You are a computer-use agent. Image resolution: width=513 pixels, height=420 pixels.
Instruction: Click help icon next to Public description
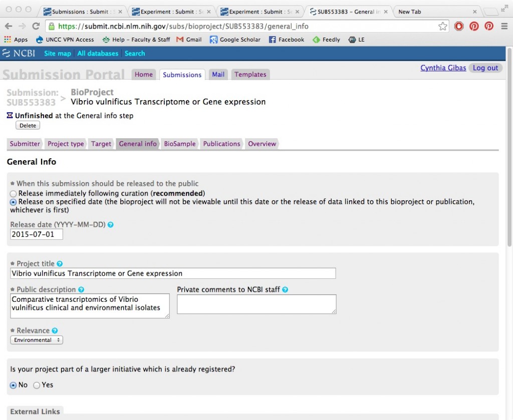tap(81, 290)
